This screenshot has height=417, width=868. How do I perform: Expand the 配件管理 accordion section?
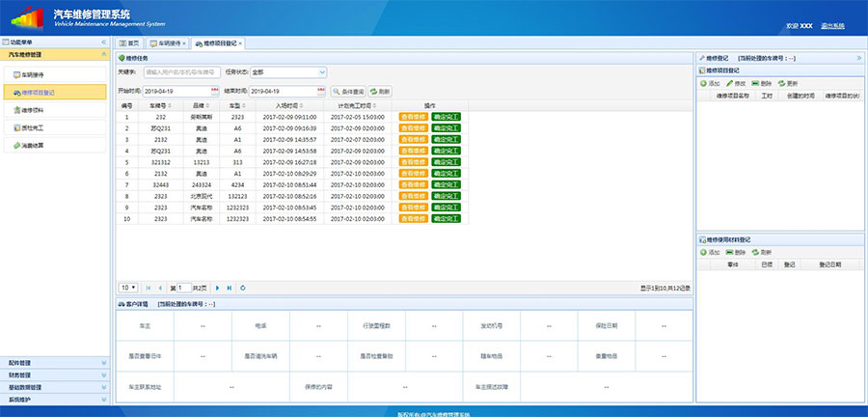pyautogui.click(x=55, y=363)
